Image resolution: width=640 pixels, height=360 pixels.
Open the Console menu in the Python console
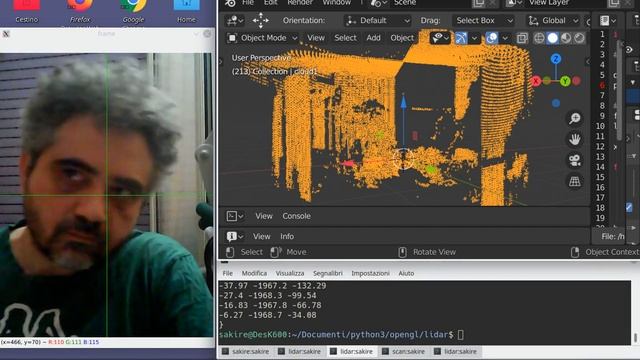pyautogui.click(x=296, y=216)
